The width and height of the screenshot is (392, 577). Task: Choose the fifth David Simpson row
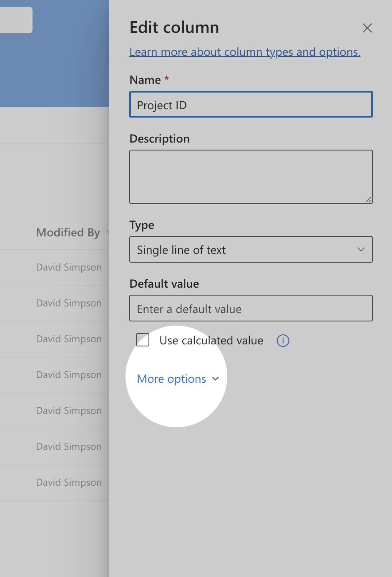69,411
